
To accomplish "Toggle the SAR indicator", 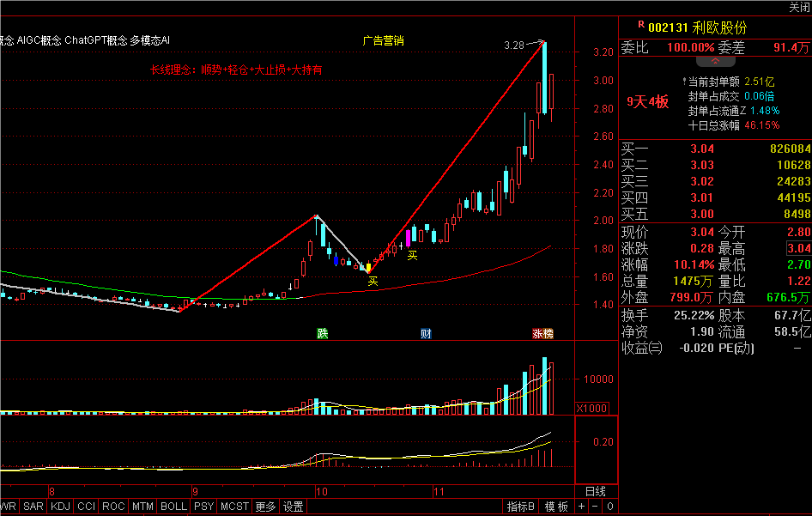I will 33,507.
